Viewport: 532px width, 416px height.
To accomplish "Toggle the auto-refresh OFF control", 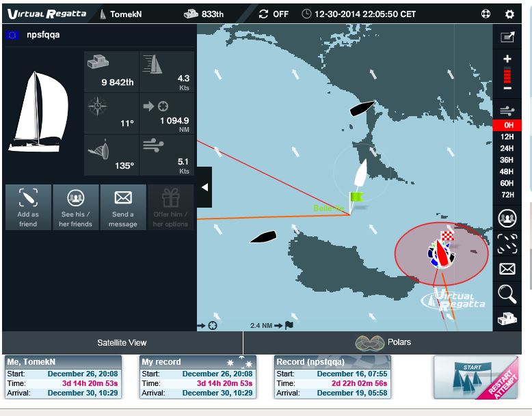I will click(x=274, y=14).
